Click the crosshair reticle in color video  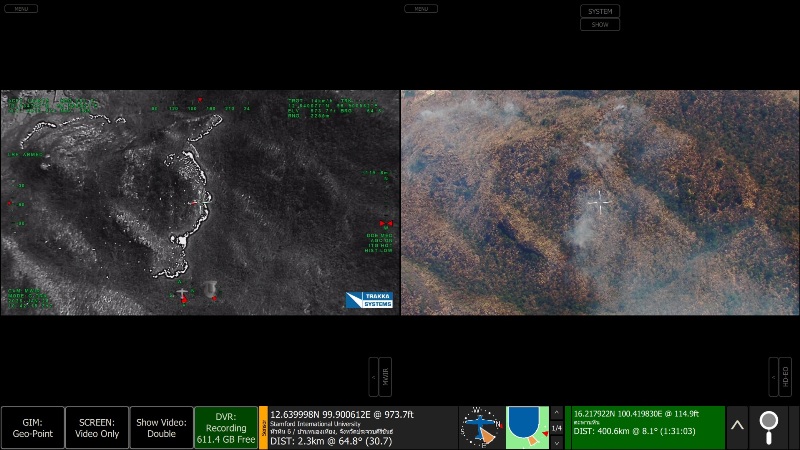click(599, 202)
